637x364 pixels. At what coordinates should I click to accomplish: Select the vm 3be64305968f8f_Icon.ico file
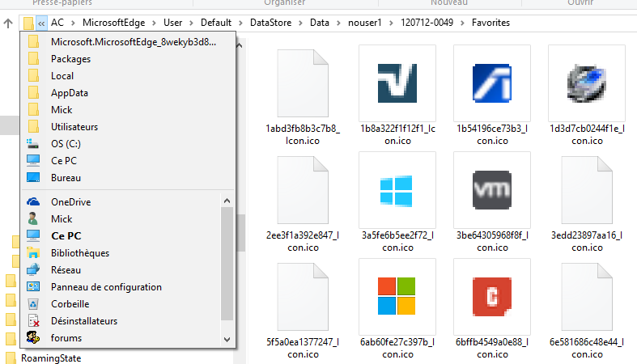pos(492,190)
